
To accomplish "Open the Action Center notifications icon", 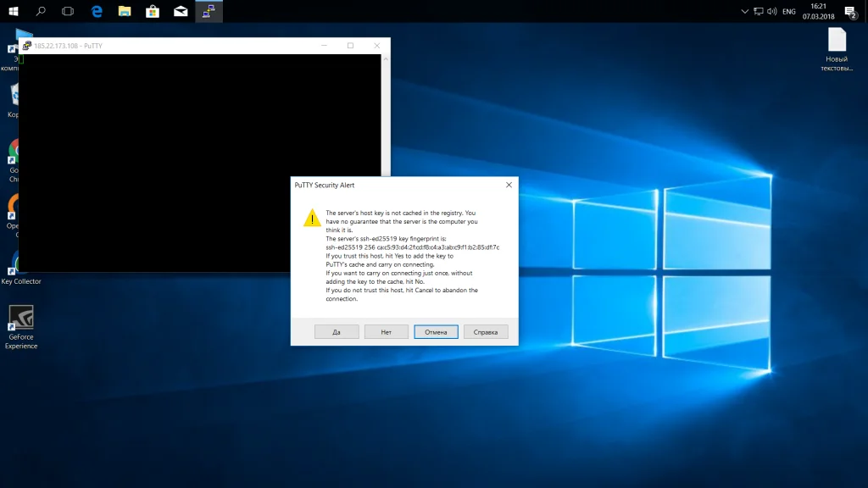I will pyautogui.click(x=851, y=12).
